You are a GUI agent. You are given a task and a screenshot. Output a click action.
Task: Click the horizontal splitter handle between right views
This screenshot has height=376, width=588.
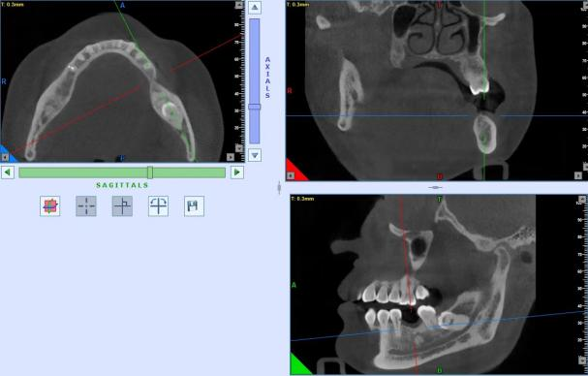435,187
